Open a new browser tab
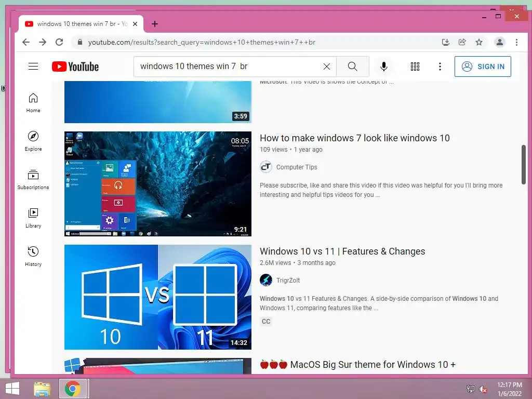Viewport: 532px width, 399px height. click(x=155, y=24)
